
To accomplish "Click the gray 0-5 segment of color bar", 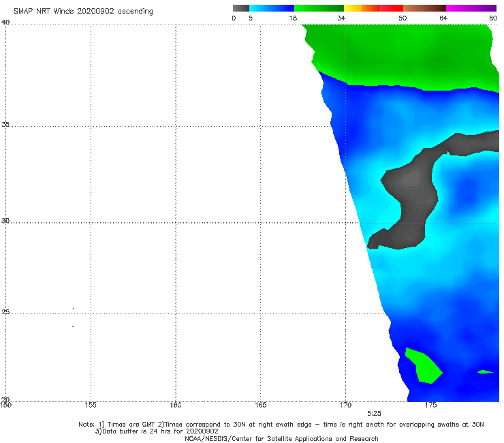I will (x=241, y=8).
